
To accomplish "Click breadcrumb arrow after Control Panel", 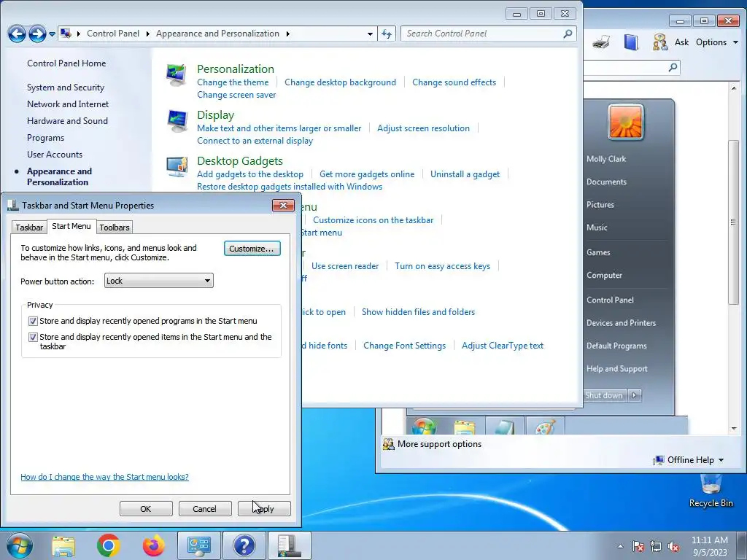I will tap(147, 34).
